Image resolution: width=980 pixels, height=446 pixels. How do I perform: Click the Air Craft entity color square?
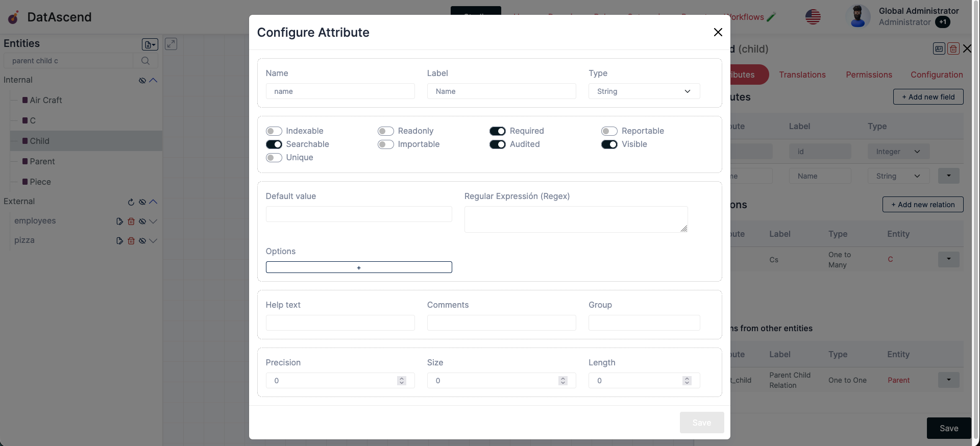coord(25,100)
